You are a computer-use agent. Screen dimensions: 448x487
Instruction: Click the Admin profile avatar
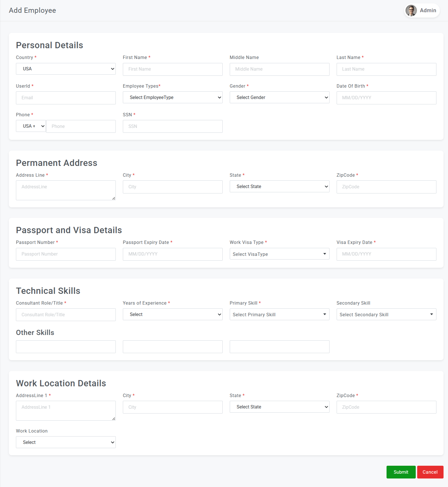click(411, 10)
